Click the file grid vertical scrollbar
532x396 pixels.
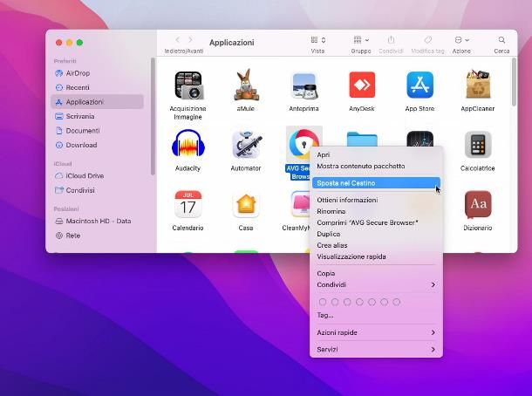pos(514,82)
